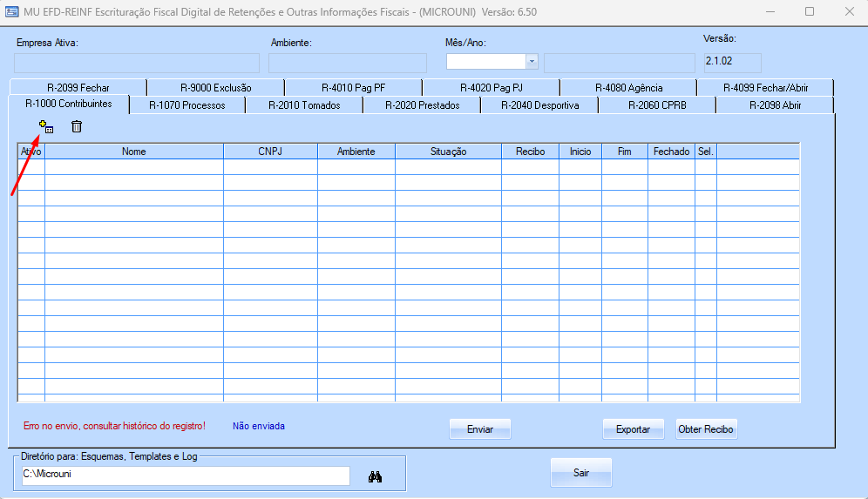The width and height of the screenshot is (868, 499).
Task: Select the R-4099 Fechar/Abrir tab
Action: [765, 87]
